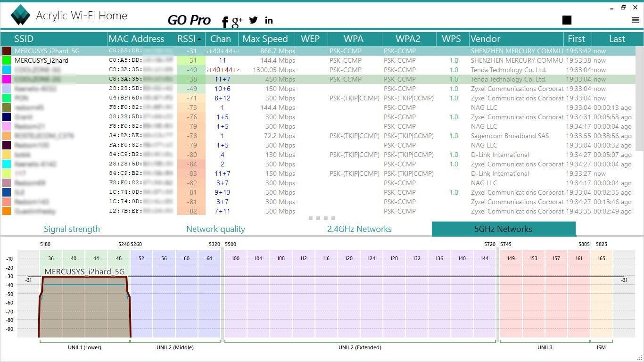This screenshot has height=362, width=644.
Task: Open the Google Plus social icon
Action: click(x=237, y=20)
